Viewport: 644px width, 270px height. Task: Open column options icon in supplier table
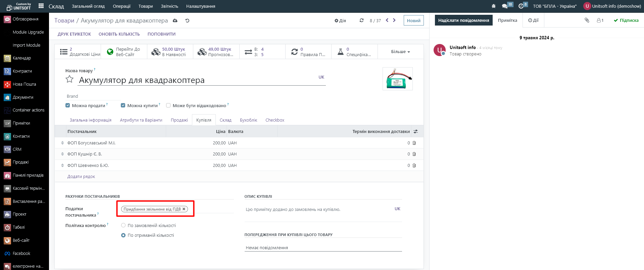click(415, 132)
